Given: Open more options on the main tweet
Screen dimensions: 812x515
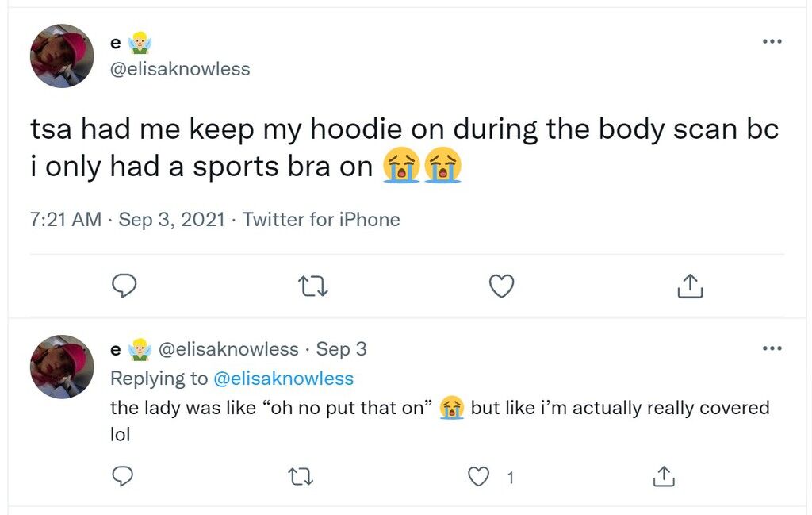Looking at the screenshot, I should (772, 41).
